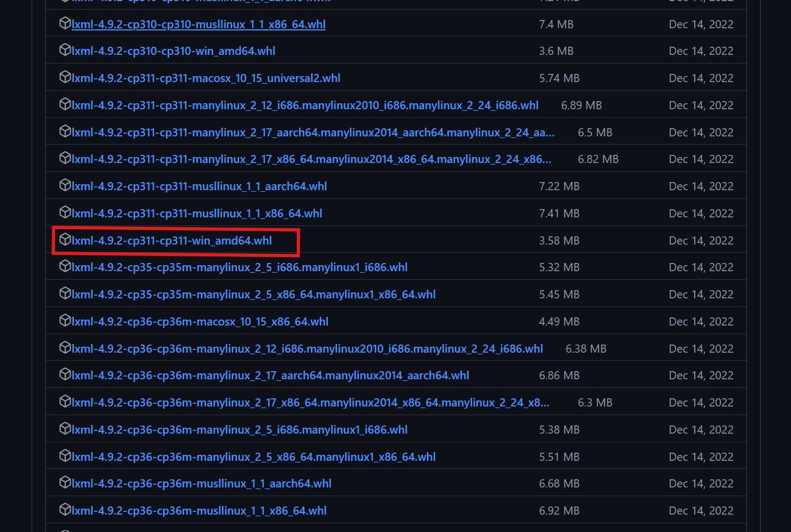This screenshot has height=532, width=791.
Task: Click the 5.74 MB size value
Action: [559, 78]
